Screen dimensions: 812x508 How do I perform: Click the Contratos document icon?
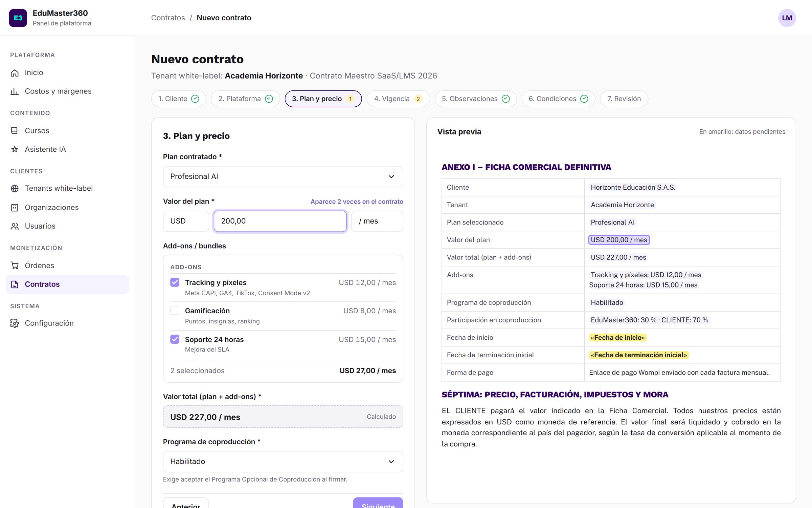point(15,284)
